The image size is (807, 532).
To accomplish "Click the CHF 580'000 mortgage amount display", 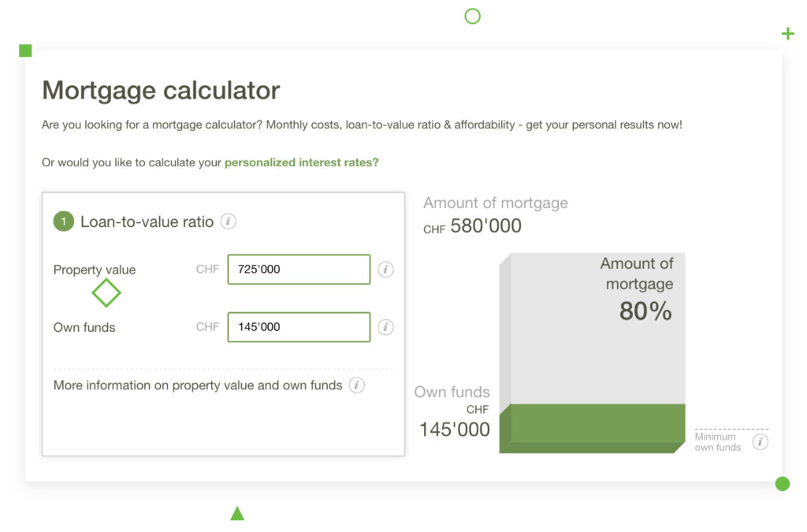I will pyautogui.click(x=471, y=225).
